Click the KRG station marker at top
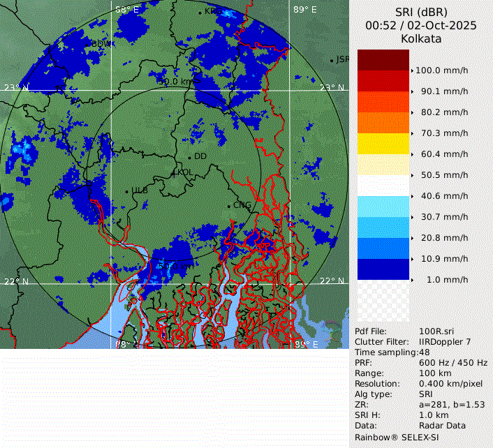The image size is (493, 448). (200, 12)
